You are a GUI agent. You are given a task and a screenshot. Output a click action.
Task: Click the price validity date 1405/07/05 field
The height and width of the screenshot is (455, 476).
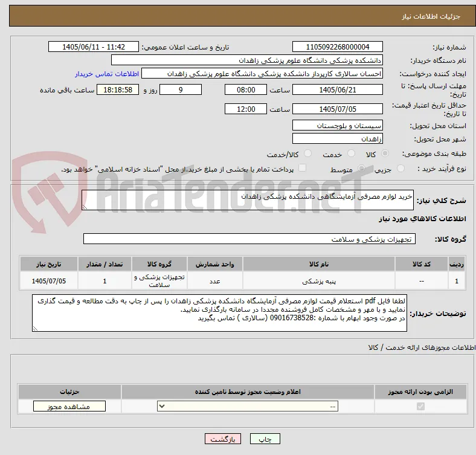coord(337,109)
